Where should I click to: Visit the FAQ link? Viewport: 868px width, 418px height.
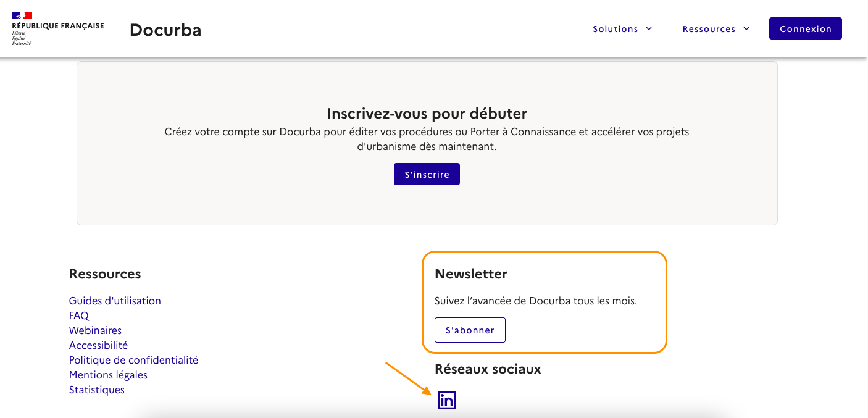pyautogui.click(x=79, y=316)
